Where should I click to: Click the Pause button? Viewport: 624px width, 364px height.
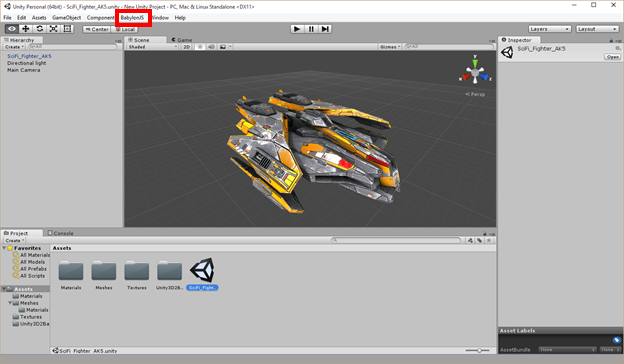(311, 29)
